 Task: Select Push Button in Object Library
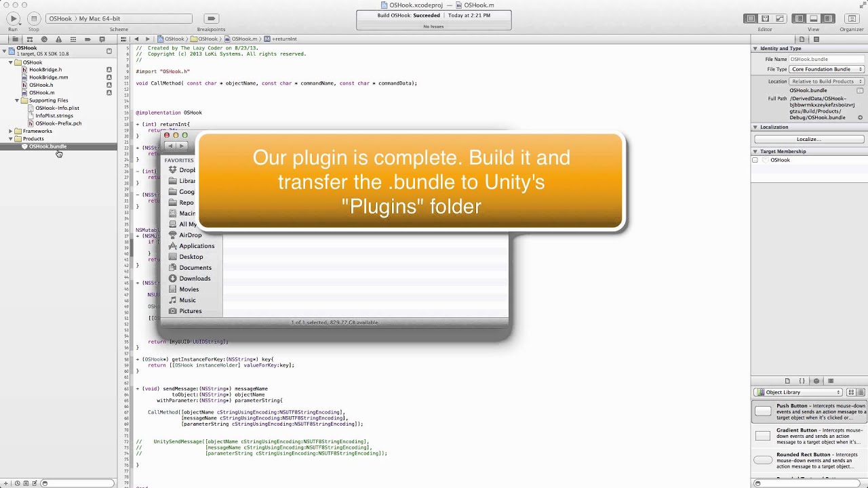[x=809, y=411]
